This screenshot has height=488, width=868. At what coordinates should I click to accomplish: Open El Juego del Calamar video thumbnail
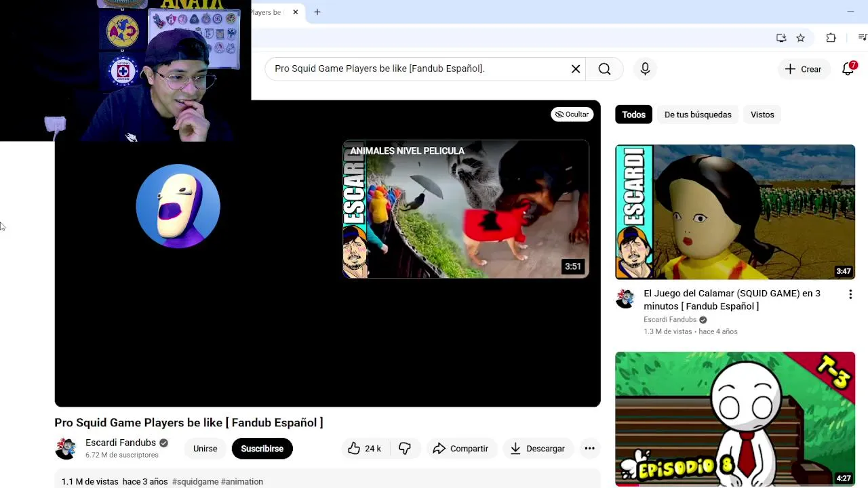(x=735, y=212)
